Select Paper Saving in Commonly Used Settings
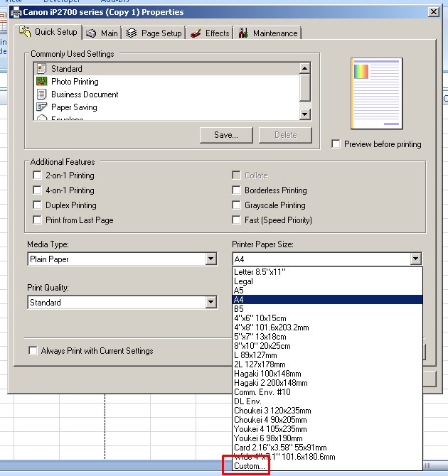This screenshot has width=448, height=476. (x=166, y=107)
